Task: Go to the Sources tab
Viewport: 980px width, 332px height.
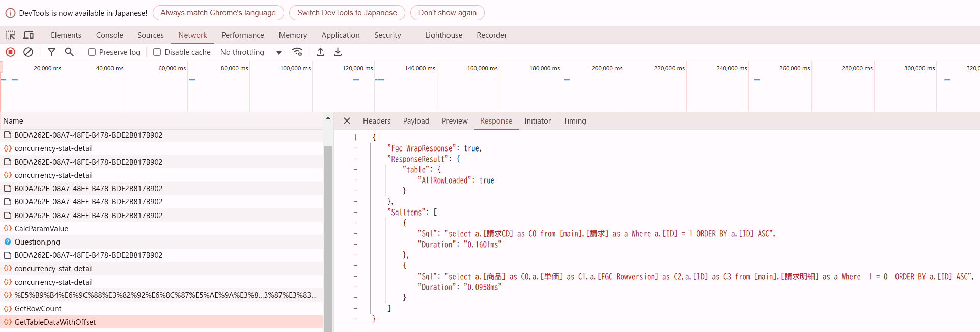Action: (151, 35)
